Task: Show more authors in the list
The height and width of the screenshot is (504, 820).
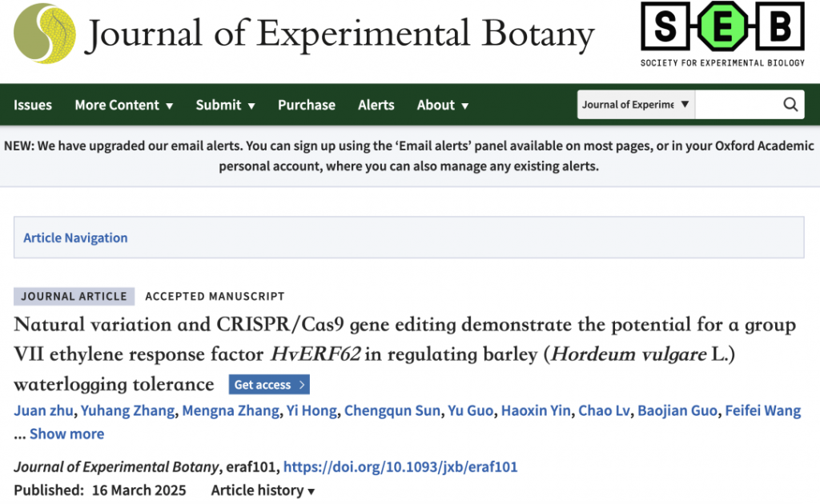Action: (66, 434)
